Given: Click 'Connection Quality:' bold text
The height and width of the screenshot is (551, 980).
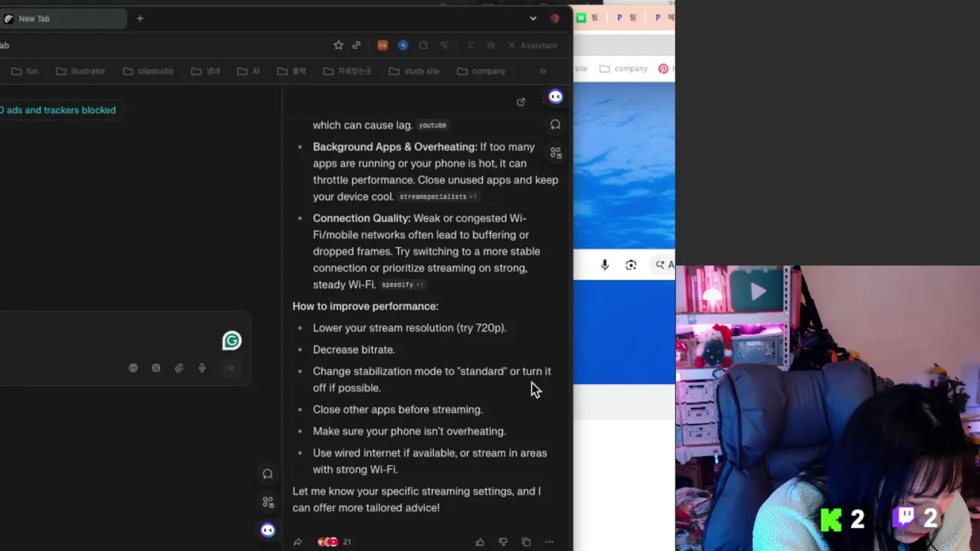Looking at the screenshot, I should point(361,218).
